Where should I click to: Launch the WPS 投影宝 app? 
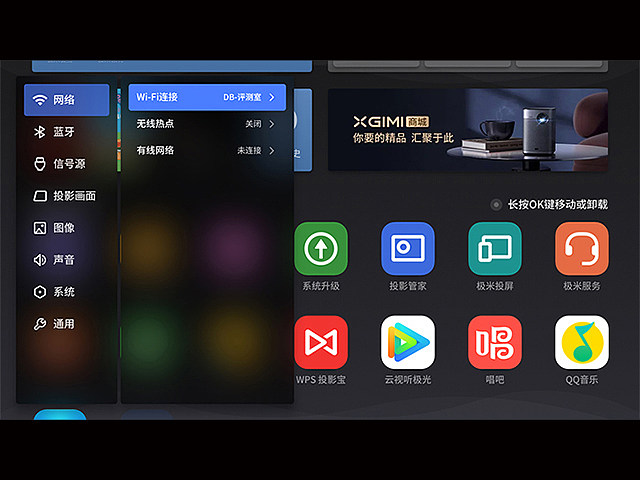click(x=321, y=342)
